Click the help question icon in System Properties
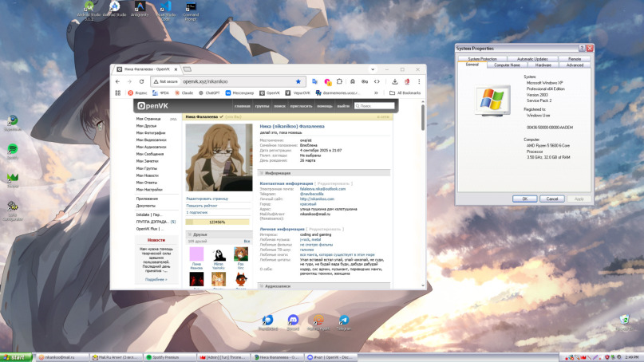The height and width of the screenshot is (362, 644). (582, 48)
